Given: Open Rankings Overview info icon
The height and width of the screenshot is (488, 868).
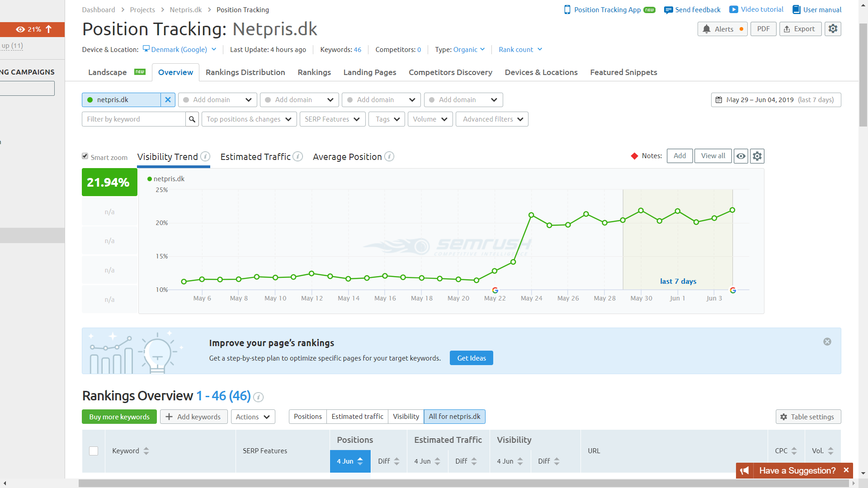Looking at the screenshot, I should click(258, 397).
